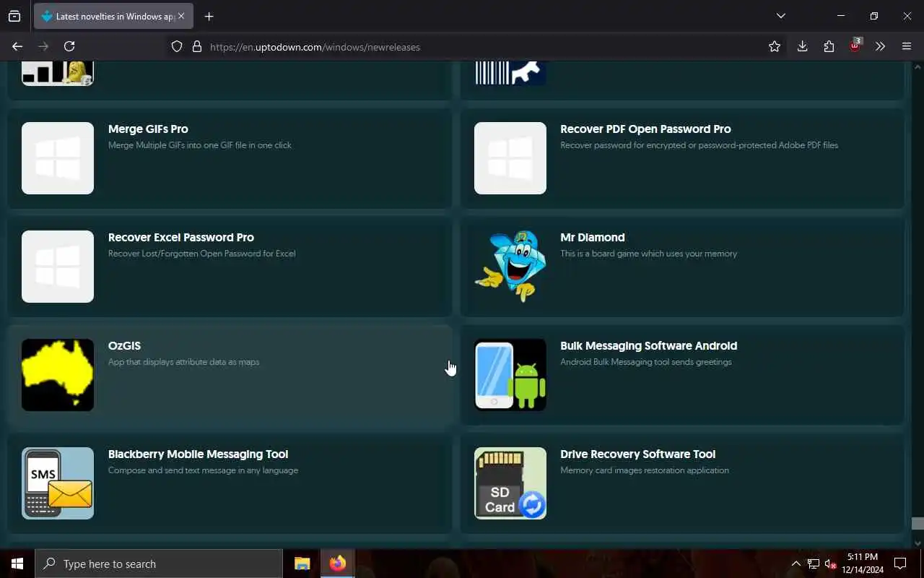Image resolution: width=924 pixels, height=578 pixels.
Task: Open the extensions puzzle icon
Action: [x=829, y=46]
